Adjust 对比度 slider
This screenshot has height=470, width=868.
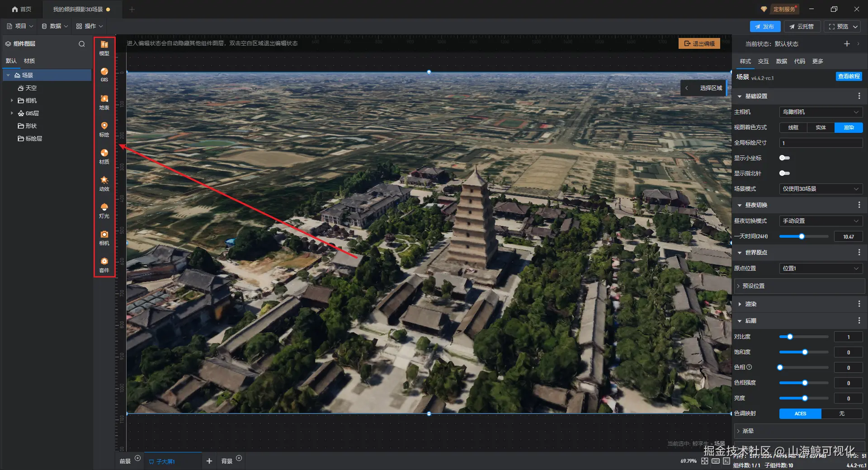[804, 337]
